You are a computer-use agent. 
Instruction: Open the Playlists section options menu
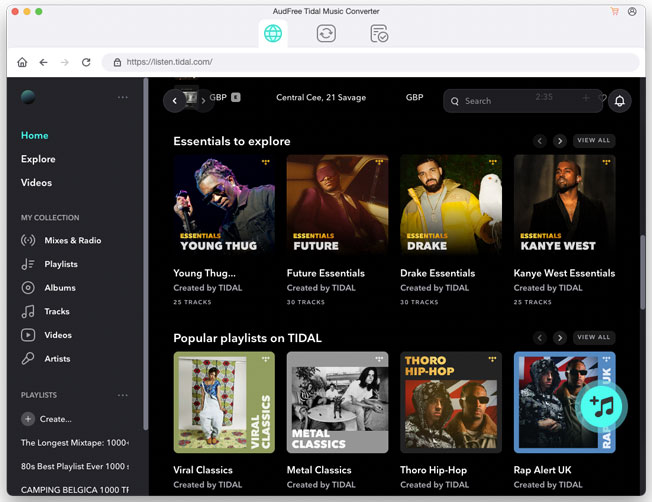(x=123, y=395)
